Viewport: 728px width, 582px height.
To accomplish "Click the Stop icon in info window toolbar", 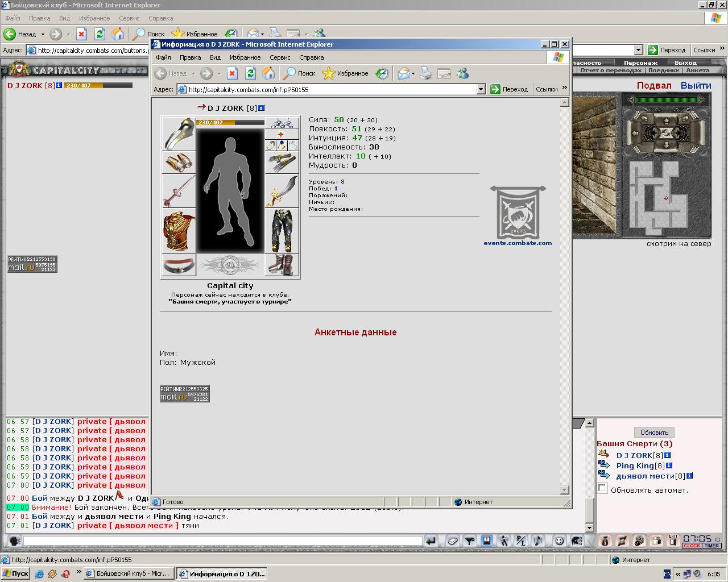I will (232, 73).
